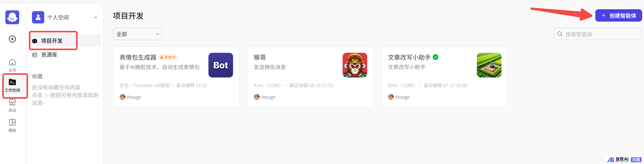Expand the 个人空间 space switcher chevron
This screenshot has width=644, height=164.
click(96, 17)
